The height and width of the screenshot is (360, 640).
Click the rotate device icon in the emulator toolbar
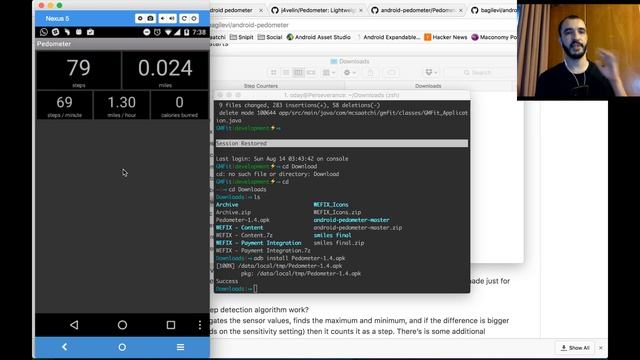click(x=184, y=18)
